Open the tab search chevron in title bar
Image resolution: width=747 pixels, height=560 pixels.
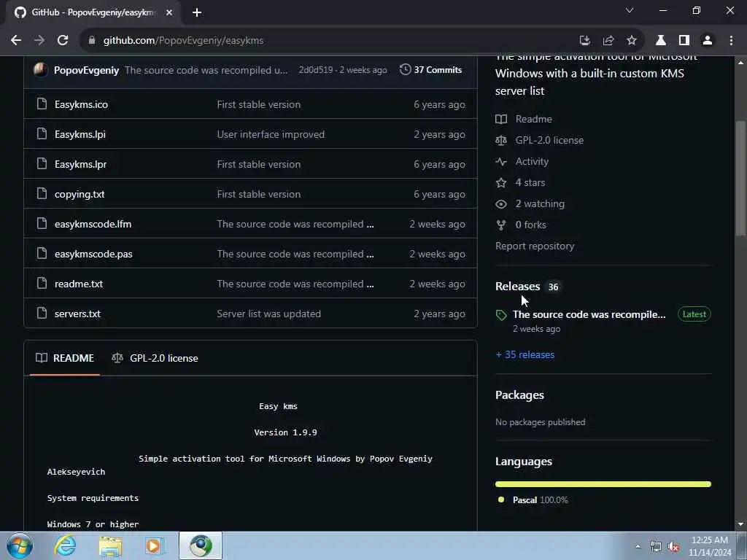[x=630, y=10]
